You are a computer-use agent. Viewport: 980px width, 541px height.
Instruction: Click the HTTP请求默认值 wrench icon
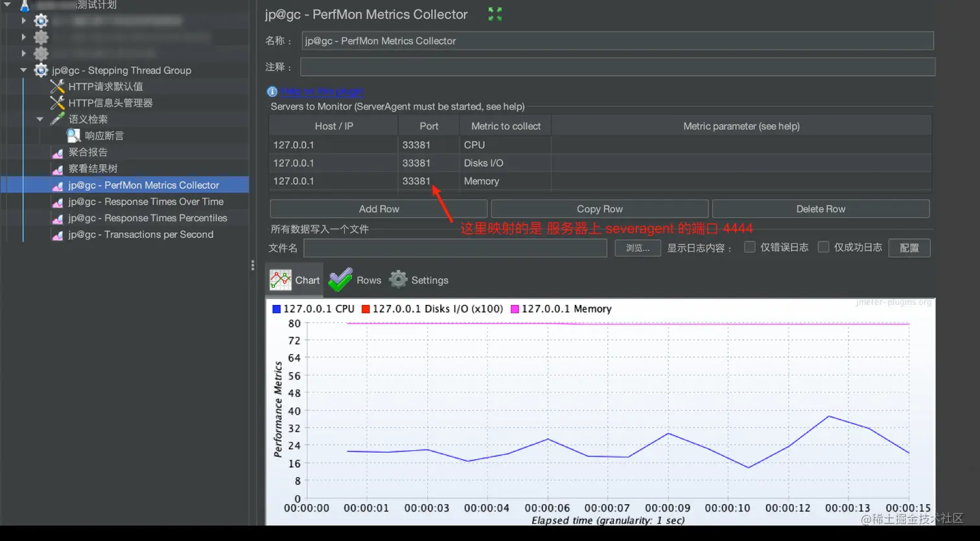(x=58, y=86)
